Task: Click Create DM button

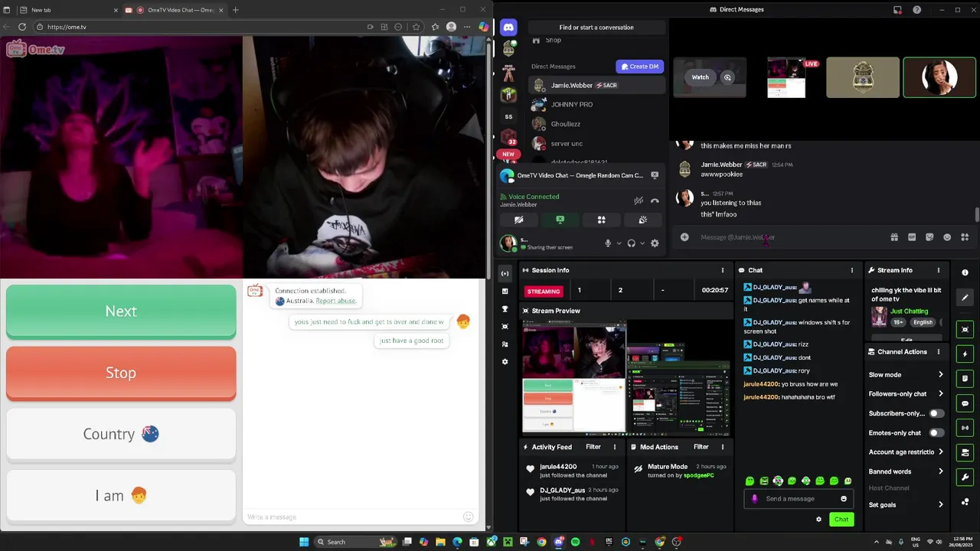Action: [639, 67]
